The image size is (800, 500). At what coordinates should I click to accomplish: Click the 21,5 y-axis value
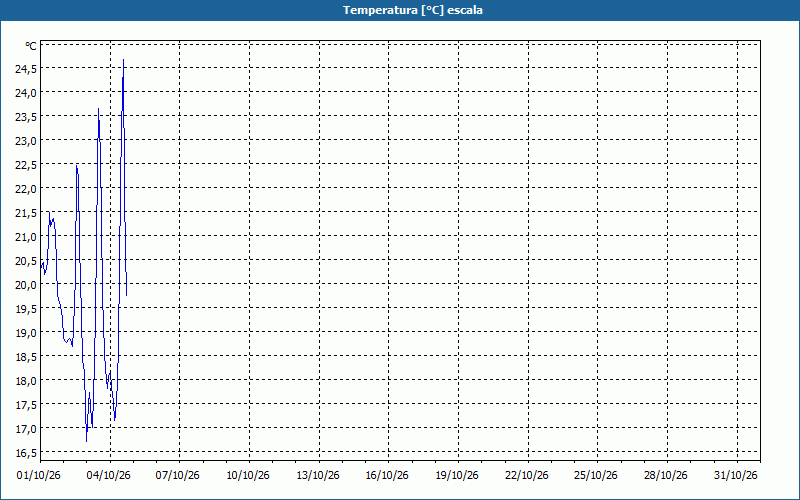[26, 213]
